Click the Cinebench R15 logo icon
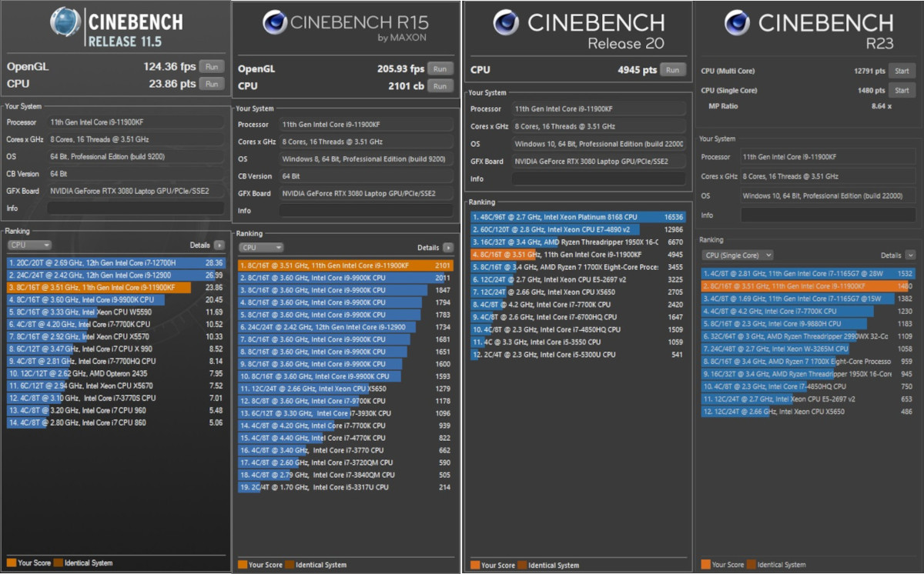The image size is (924, 574). (x=275, y=23)
